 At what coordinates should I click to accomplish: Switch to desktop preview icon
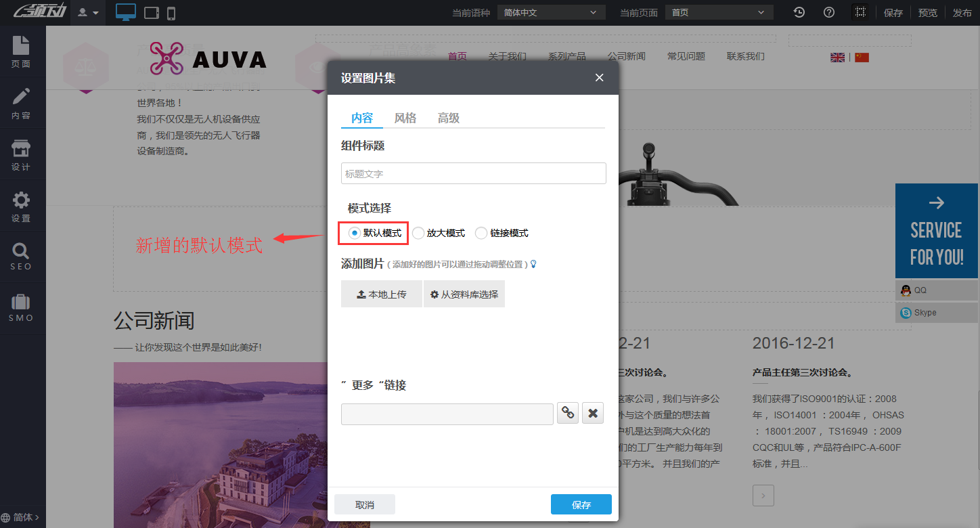[126, 12]
